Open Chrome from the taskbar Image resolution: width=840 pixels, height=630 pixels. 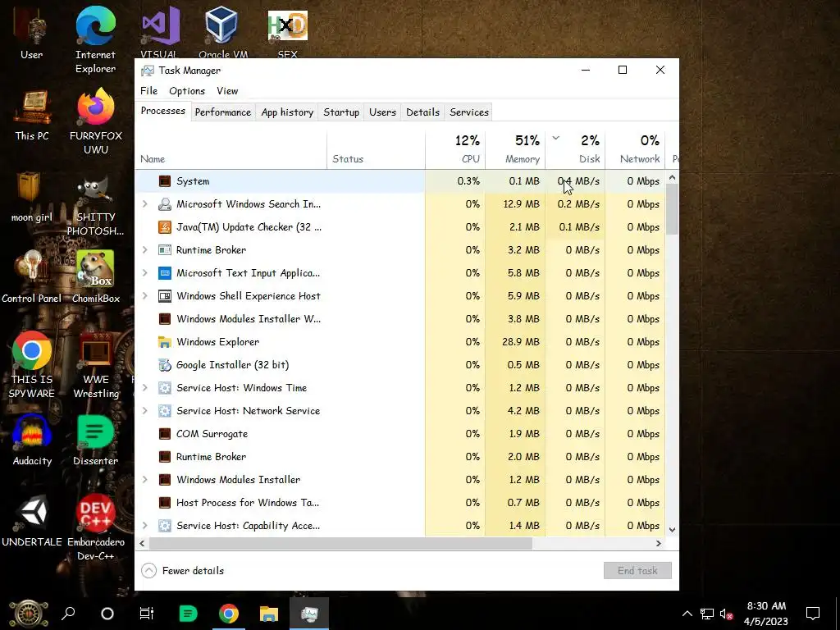[x=228, y=614]
